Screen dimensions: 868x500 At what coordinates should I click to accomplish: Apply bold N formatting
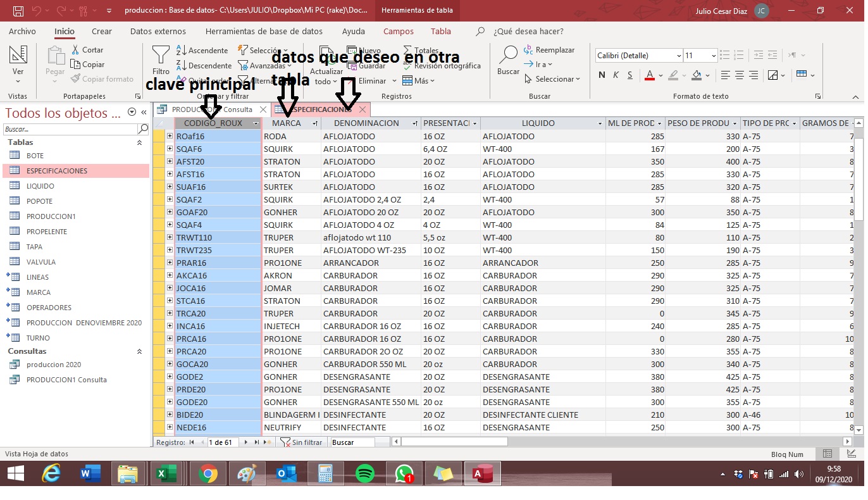coord(602,75)
